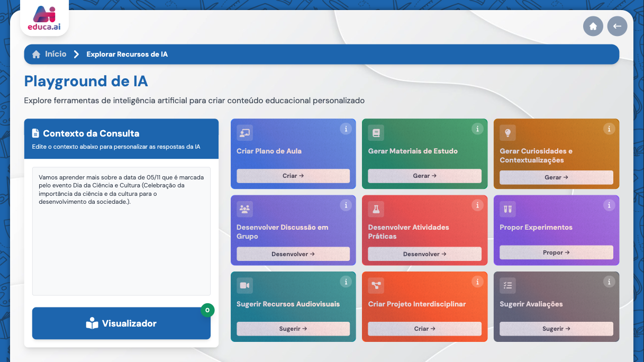Open the Visualizador button
The image size is (644, 362).
[x=121, y=323]
